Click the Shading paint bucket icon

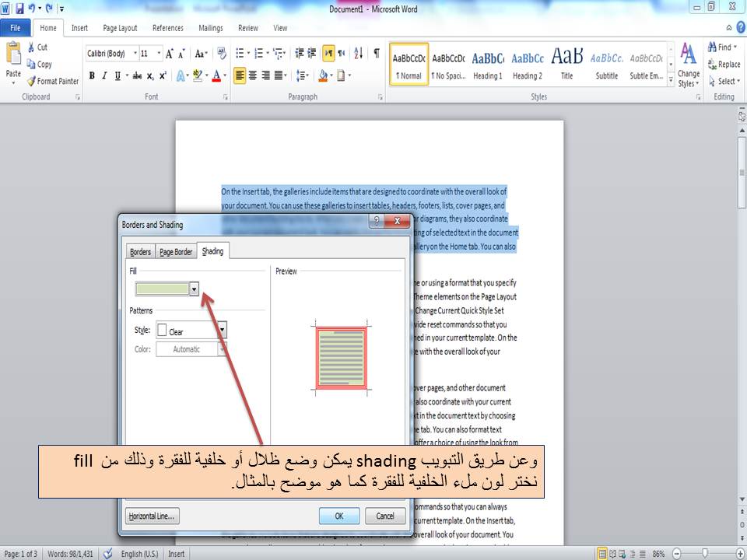click(x=323, y=75)
